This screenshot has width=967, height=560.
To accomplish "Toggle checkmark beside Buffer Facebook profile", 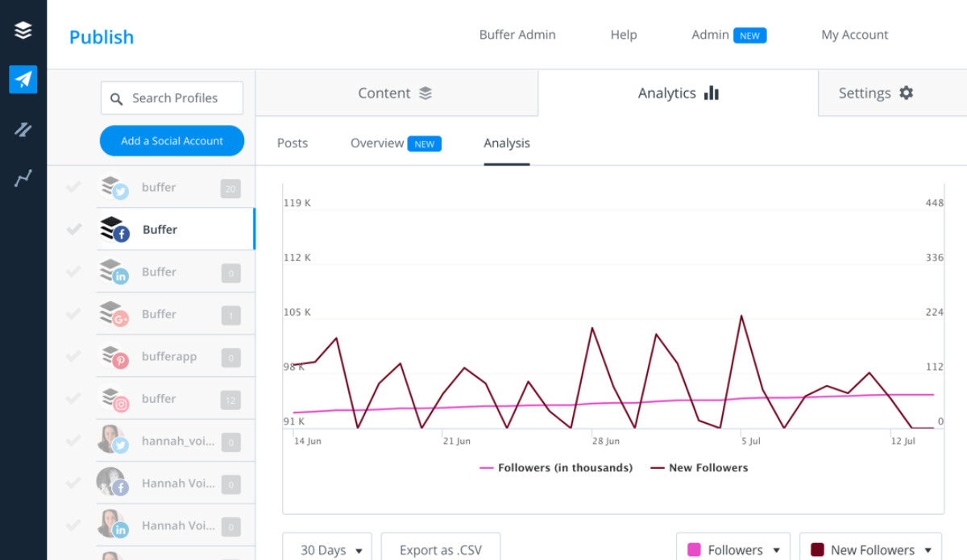I will [73, 230].
